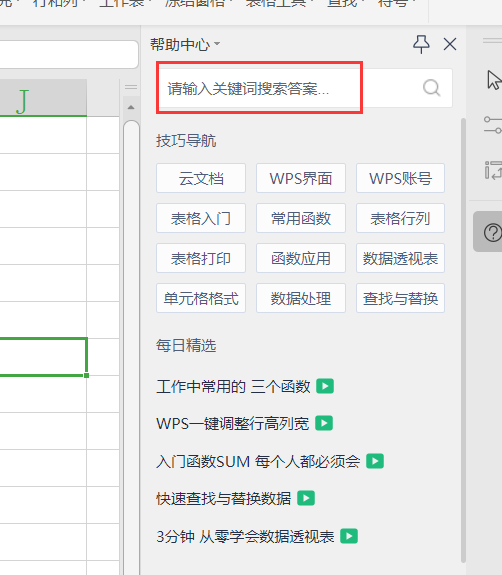
Task: Open the WPS账号 tips category
Action: click(x=400, y=178)
